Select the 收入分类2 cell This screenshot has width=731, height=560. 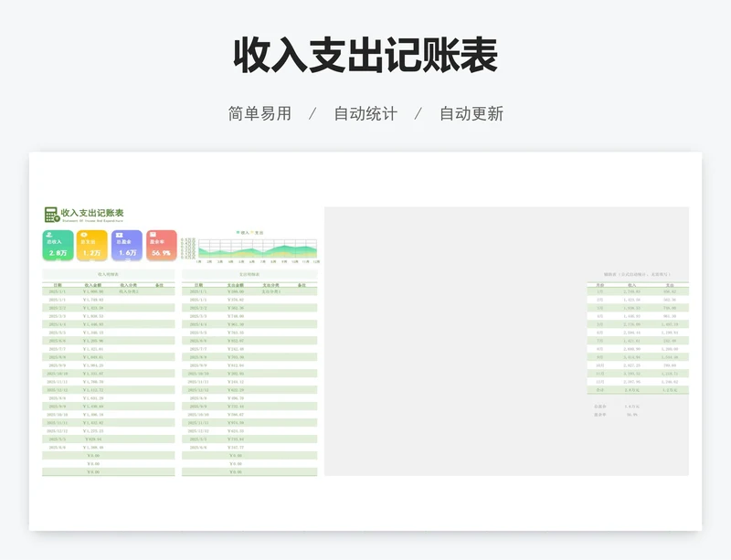[x=129, y=291]
